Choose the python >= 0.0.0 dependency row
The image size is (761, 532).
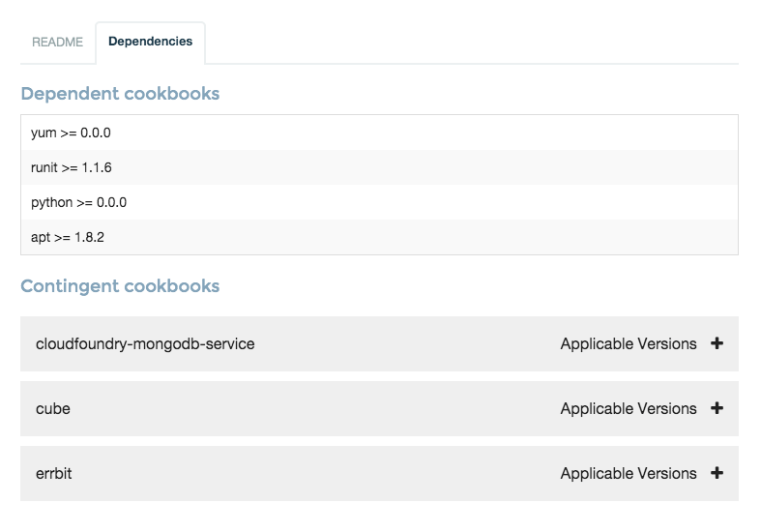[78, 202]
